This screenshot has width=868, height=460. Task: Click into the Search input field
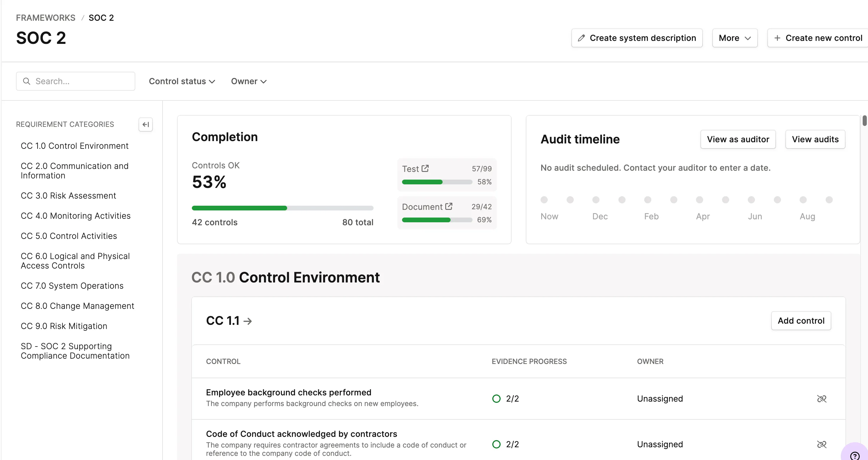coord(81,81)
